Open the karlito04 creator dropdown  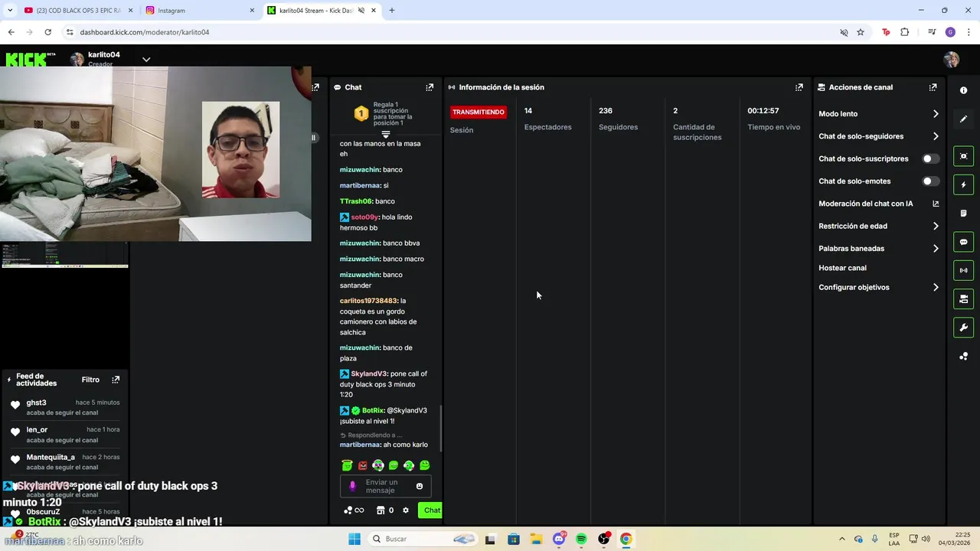tap(145, 60)
